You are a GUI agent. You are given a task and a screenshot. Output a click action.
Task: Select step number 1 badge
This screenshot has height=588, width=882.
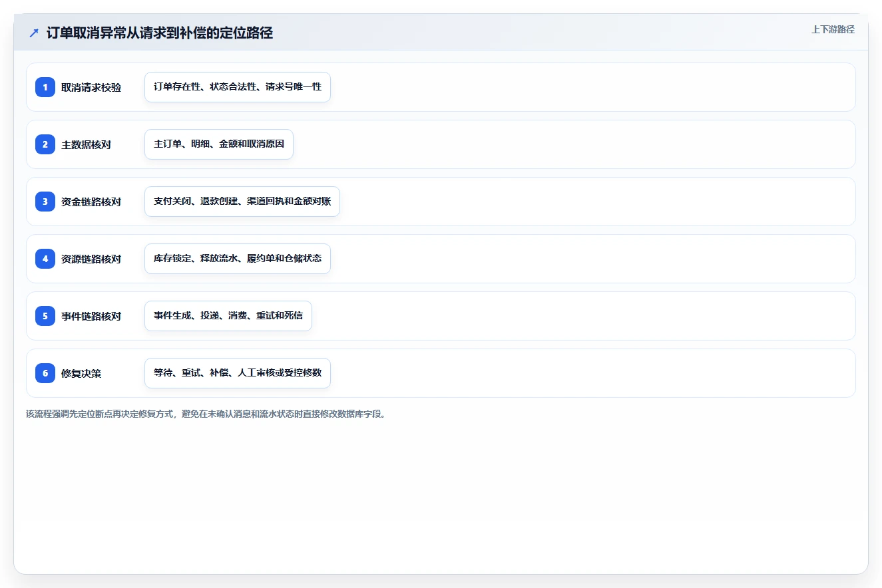[45, 87]
